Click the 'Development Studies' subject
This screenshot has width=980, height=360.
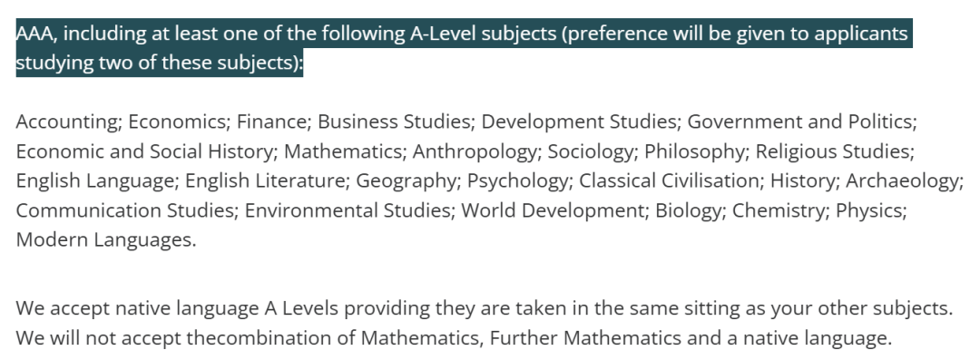click(x=579, y=122)
